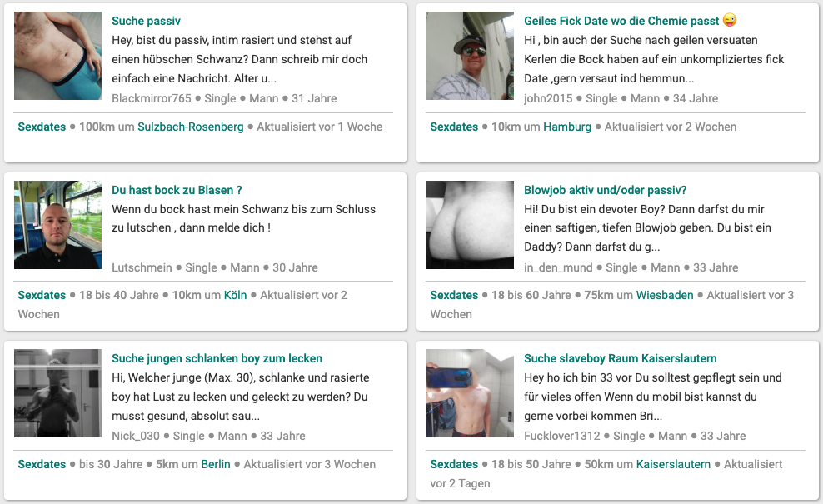The width and height of the screenshot is (823, 504).
Task: Open the 'Suche passiv' listing title
Action: (146, 21)
